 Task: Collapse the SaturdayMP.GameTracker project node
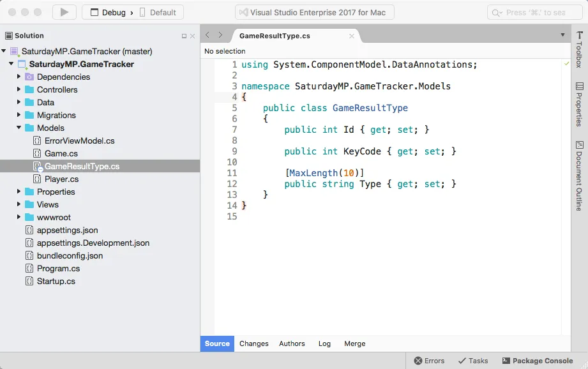(11, 64)
